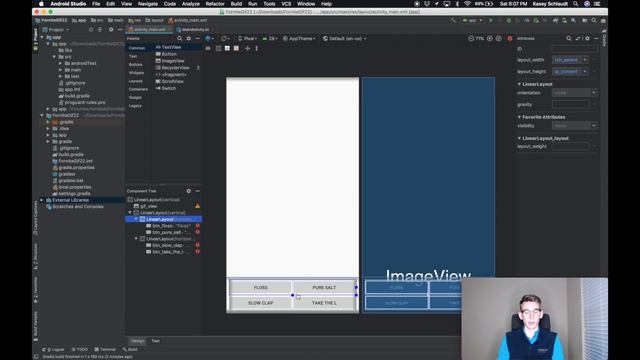Open the VCS menu

click(x=286, y=4)
